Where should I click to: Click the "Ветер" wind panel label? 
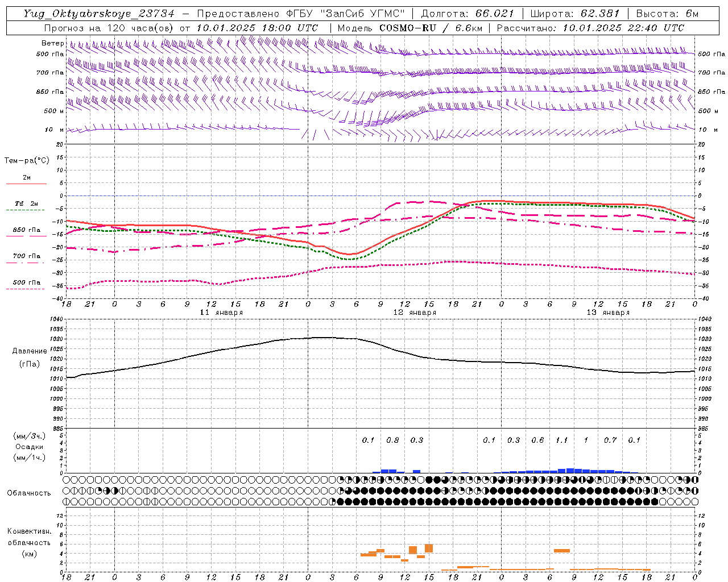[53, 43]
